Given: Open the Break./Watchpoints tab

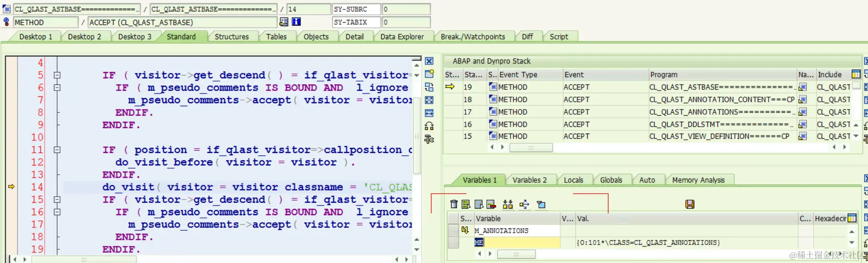Looking at the screenshot, I should point(473,36).
